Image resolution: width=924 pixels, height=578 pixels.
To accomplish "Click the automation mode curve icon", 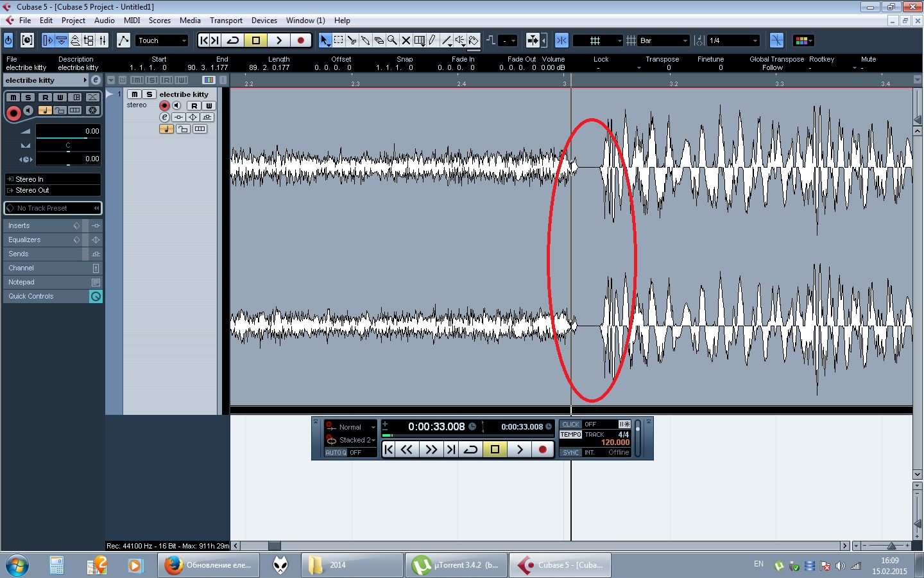I will tap(123, 40).
